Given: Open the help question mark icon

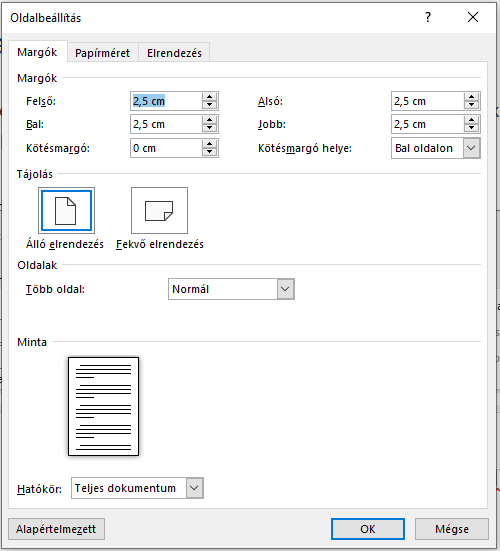Looking at the screenshot, I should pos(428,17).
